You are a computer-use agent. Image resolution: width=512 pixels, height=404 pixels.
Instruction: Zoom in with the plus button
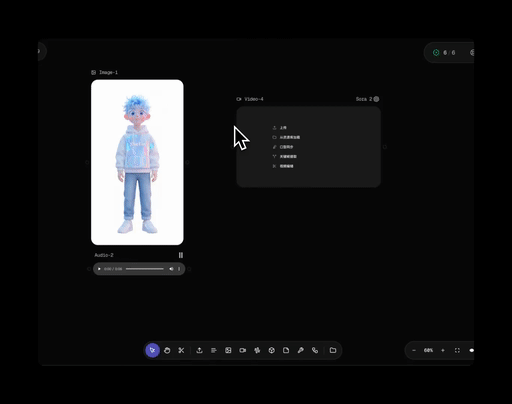[x=443, y=350]
